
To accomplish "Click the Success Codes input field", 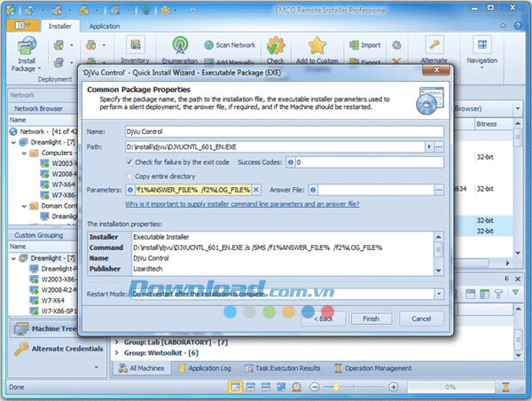I will click(x=370, y=162).
